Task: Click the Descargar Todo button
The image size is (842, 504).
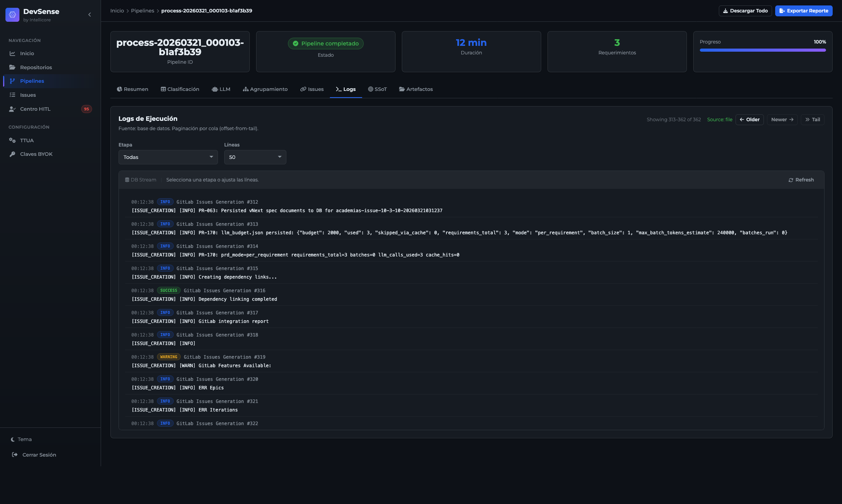Action: [745, 11]
